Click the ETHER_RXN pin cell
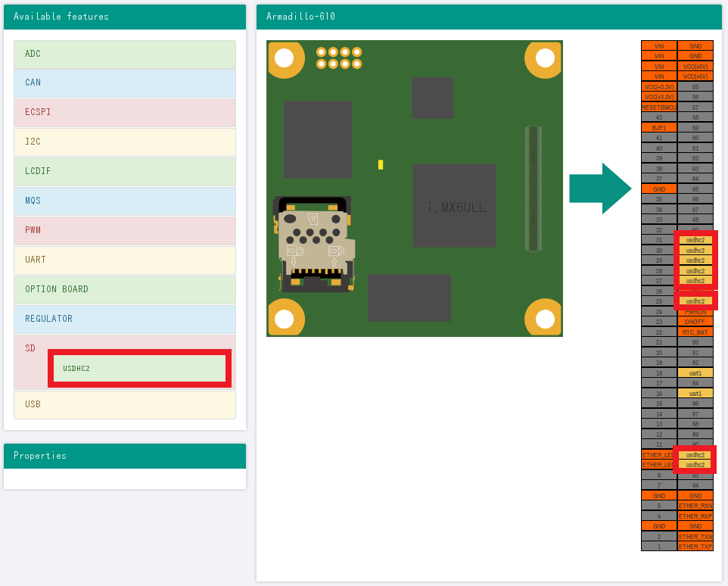 coord(695,506)
